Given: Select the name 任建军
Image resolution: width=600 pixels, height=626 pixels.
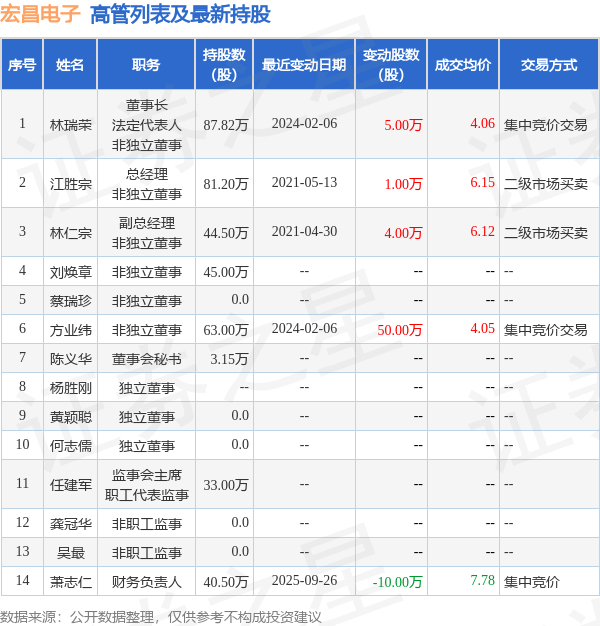Looking at the screenshot, I should pos(71,485).
